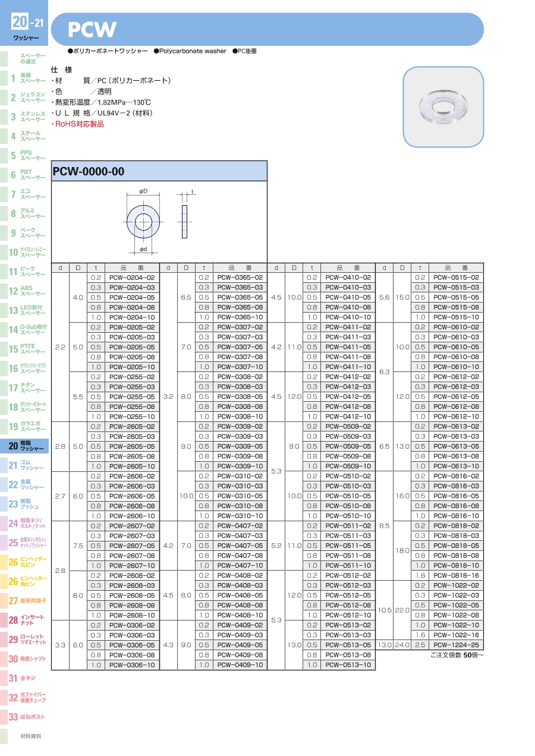535x756 pixels.
Task: Click the polycarbonate washer product photo
Action: [x=443, y=107]
